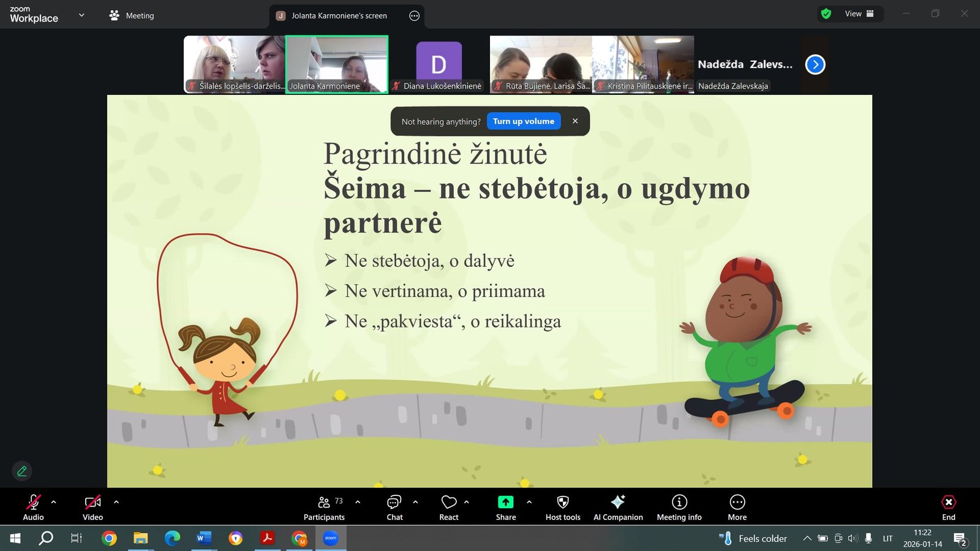The height and width of the screenshot is (551, 980).
Task: Click the React heart icon
Action: click(x=448, y=508)
